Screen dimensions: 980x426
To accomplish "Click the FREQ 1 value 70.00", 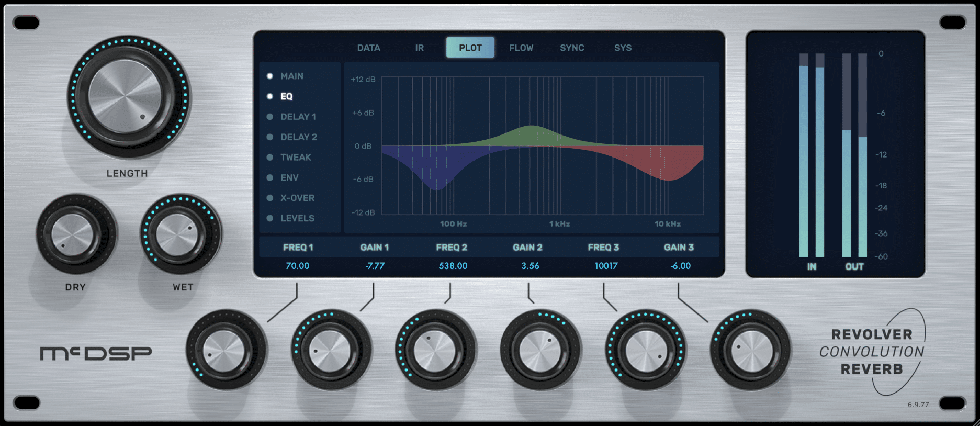I will coord(297,266).
